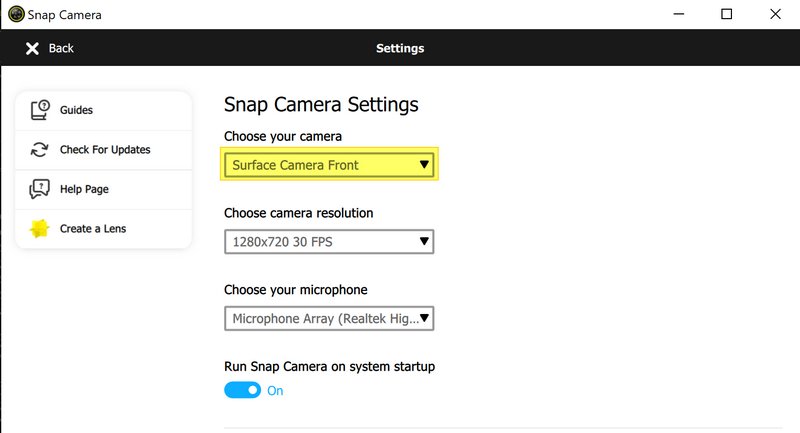Select the Check For Updates label
This screenshot has height=433, width=800.
pos(105,150)
